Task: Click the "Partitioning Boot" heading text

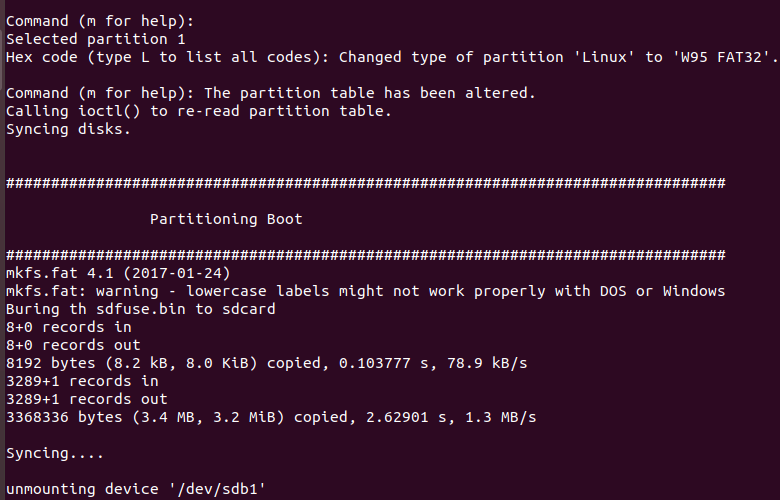Action: pyautogui.click(x=226, y=219)
